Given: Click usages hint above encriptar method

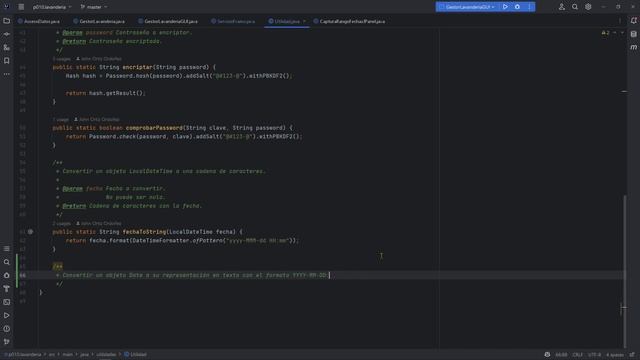Looking at the screenshot, I should point(61,59).
